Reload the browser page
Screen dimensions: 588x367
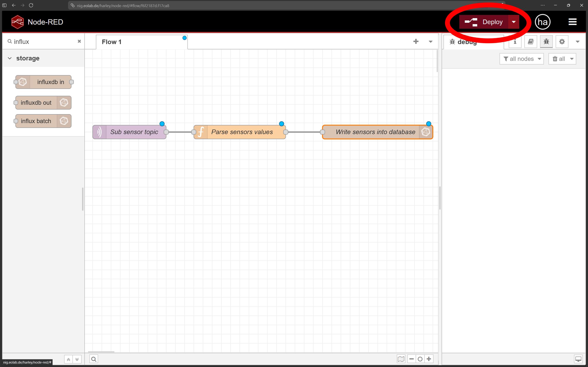pyautogui.click(x=31, y=5)
